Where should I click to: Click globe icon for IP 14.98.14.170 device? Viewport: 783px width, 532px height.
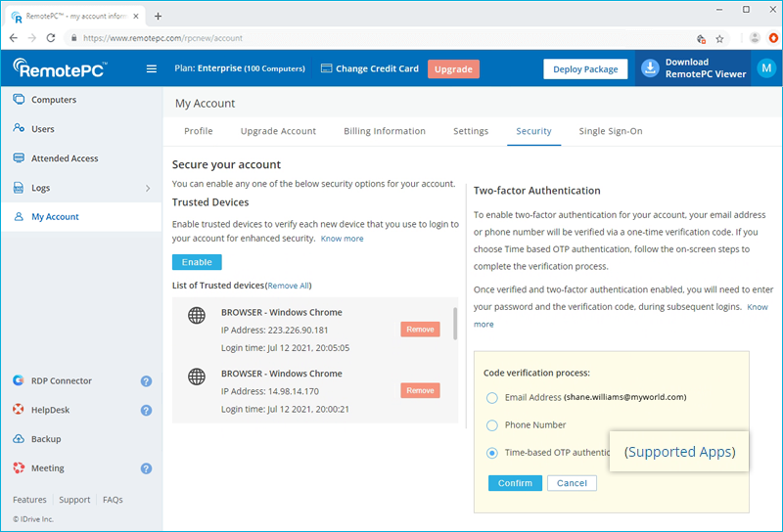point(197,377)
